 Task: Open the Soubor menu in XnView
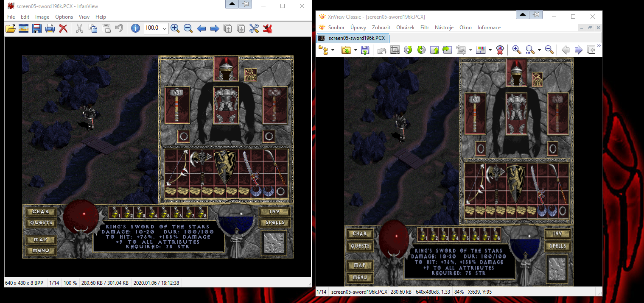pyautogui.click(x=336, y=28)
